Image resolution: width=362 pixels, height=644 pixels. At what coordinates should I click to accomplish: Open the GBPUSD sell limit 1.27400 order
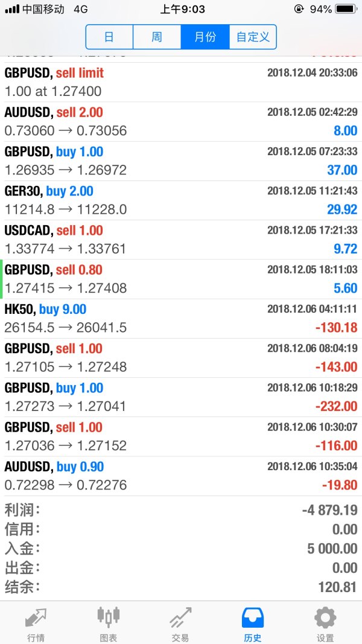tap(181, 82)
